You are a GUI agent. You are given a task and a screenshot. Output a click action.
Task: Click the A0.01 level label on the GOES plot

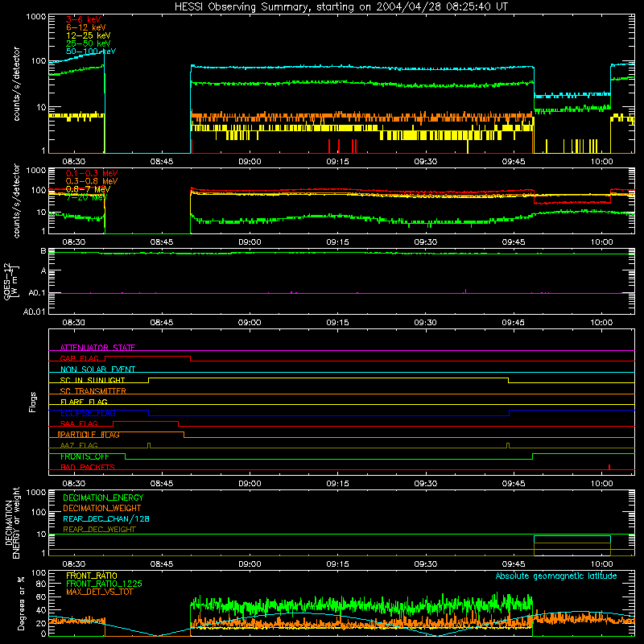tap(35, 312)
